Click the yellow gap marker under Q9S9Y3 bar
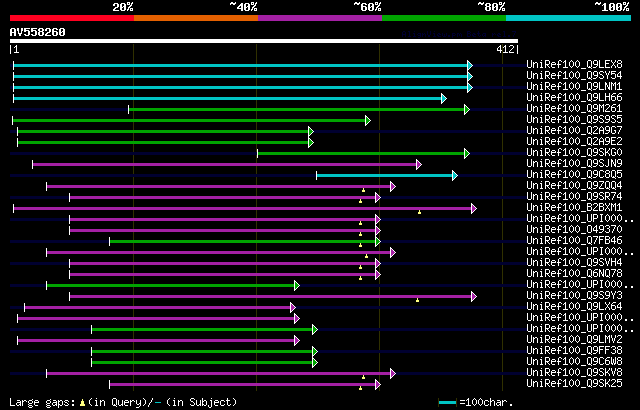640x410 pixels. (x=417, y=300)
